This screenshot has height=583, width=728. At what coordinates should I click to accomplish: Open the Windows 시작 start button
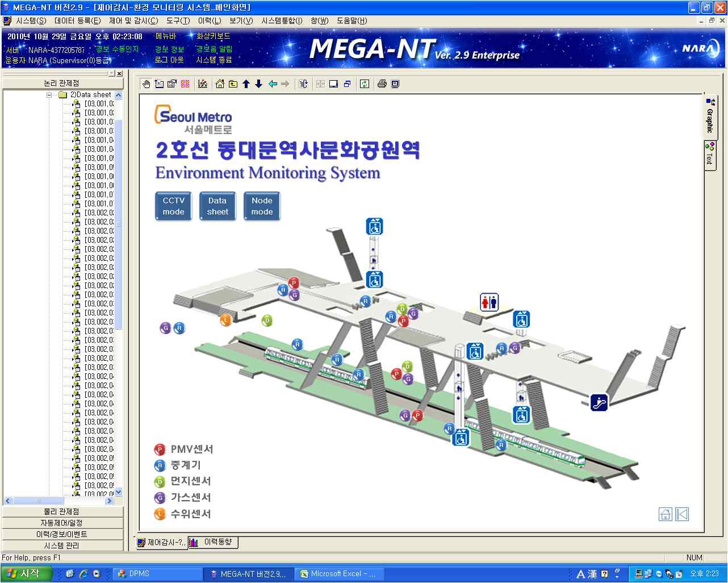[x=27, y=574]
